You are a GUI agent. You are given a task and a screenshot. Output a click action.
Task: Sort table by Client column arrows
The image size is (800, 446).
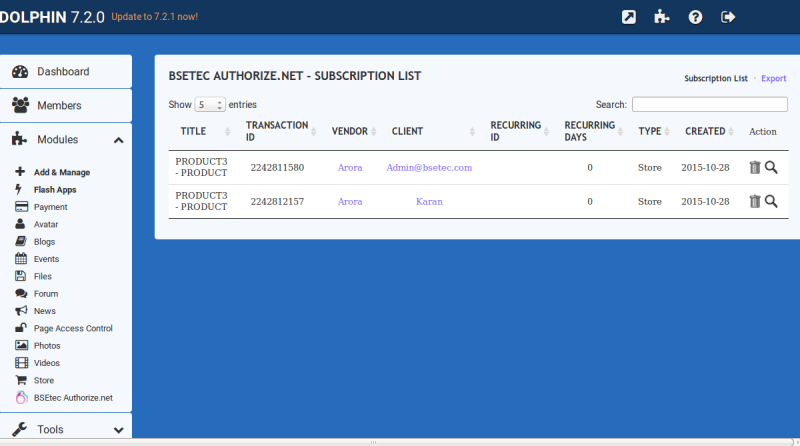click(472, 132)
